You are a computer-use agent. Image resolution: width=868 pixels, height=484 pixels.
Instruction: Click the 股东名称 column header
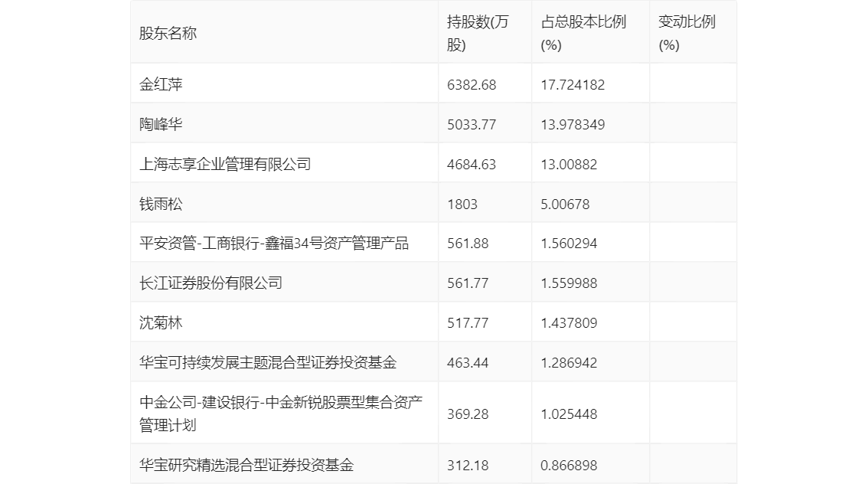click(x=168, y=33)
